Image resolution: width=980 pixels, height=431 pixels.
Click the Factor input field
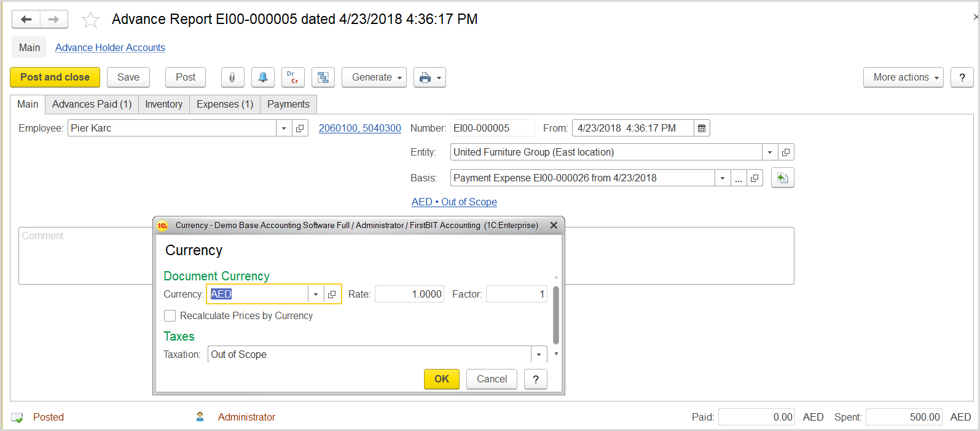click(x=517, y=294)
